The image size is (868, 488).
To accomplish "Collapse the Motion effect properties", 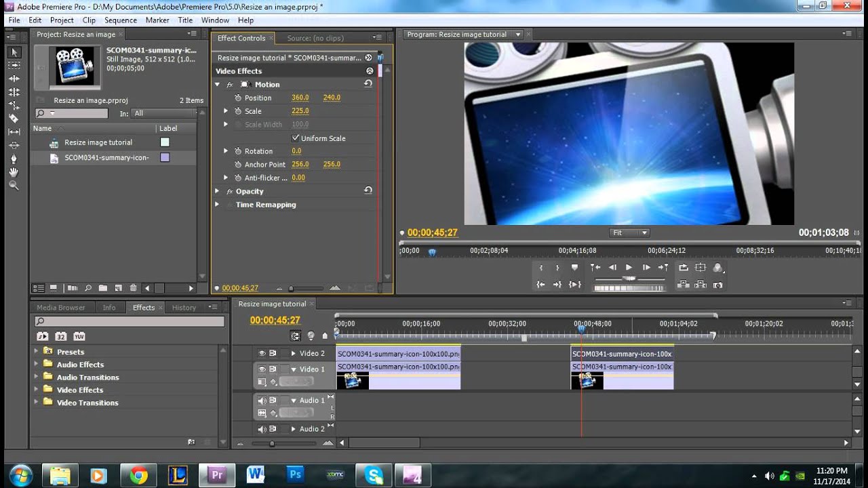I will pyautogui.click(x=217, y=85).
